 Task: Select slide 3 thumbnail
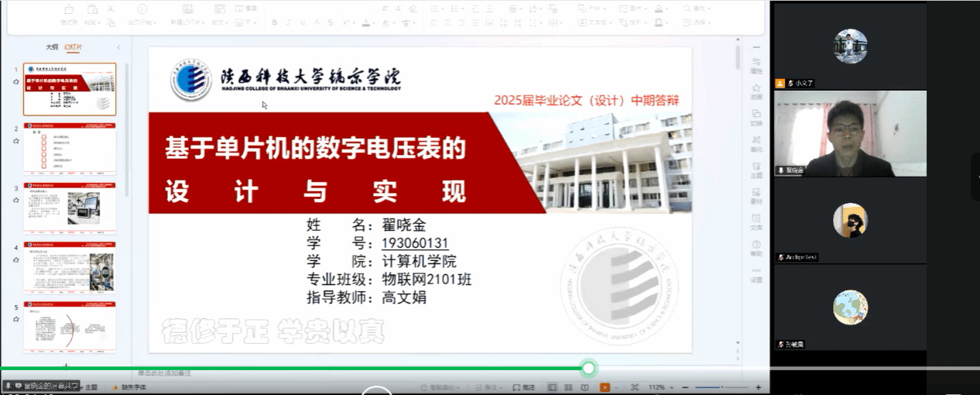[x=70, y=208]
